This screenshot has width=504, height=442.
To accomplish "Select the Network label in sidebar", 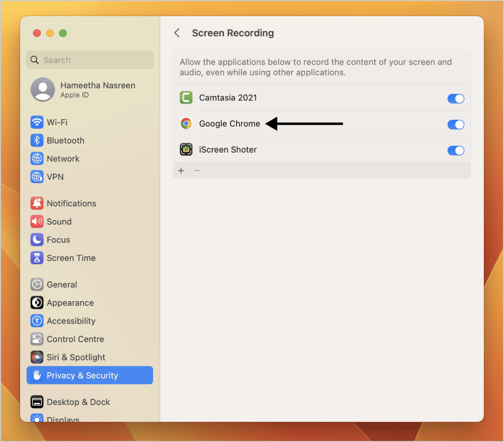I will [x=63, y=159].
